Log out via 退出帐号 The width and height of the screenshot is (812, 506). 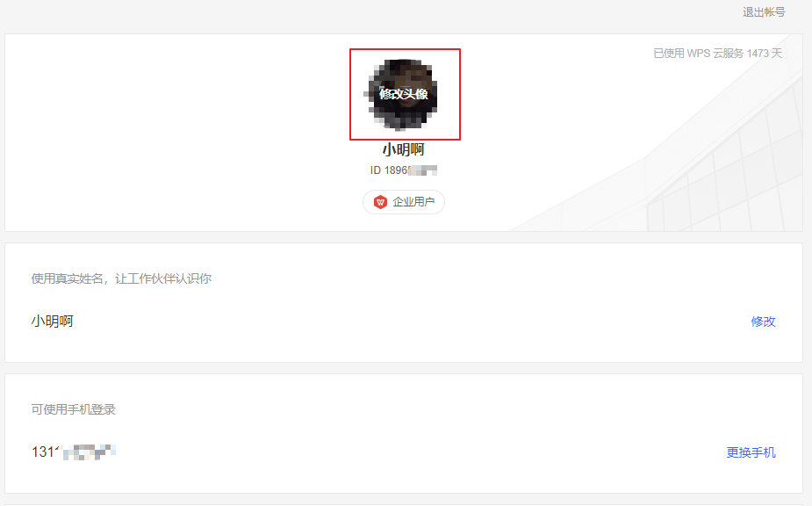click(764, 12)
